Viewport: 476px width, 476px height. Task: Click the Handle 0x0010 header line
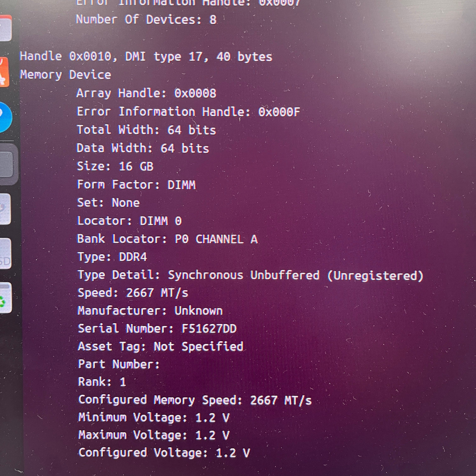[x=146, y=56]
